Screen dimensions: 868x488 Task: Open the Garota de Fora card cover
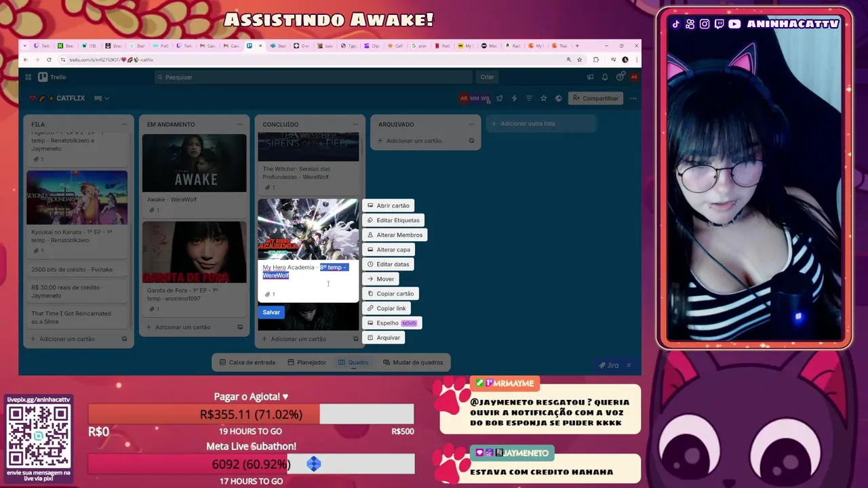pyautogui.click(x=195, y=252)
